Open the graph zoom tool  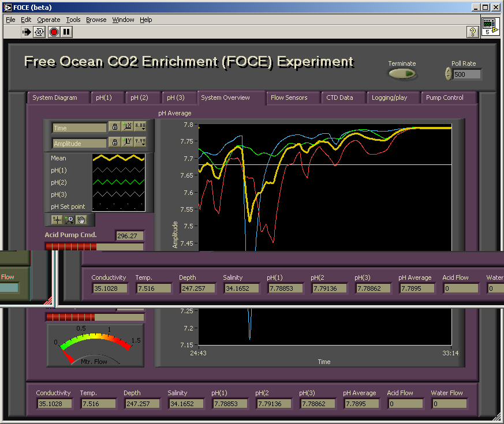point(69,220)
